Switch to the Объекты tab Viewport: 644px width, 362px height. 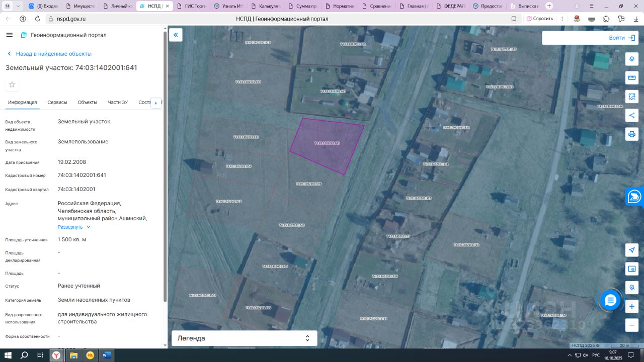pyautogui.click(x=88, y=103)
